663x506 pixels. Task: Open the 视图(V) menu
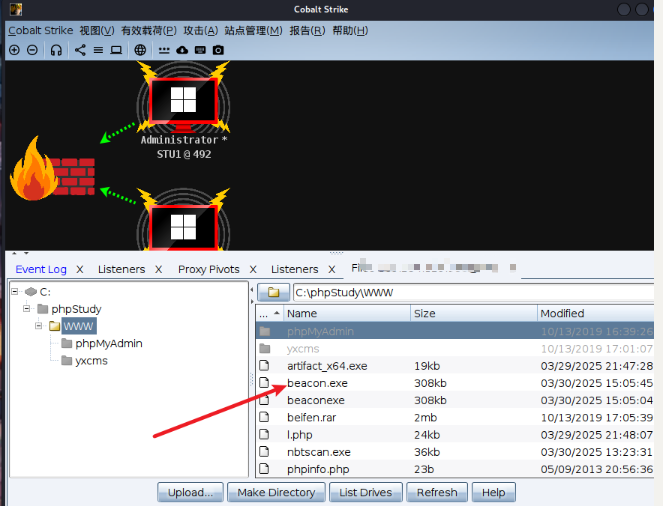pos(97,30)
